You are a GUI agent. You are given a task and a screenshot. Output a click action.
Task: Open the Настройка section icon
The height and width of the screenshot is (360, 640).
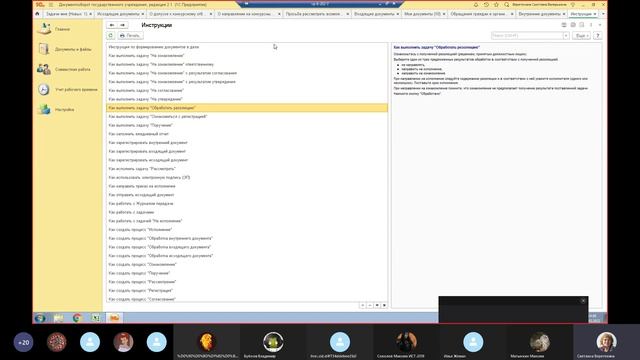[44, 109]
